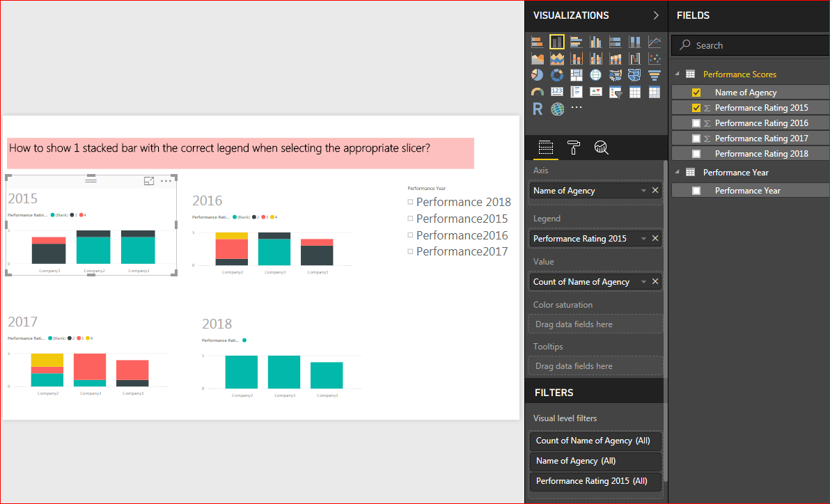Open Name of Agency (All) filter
The image size is (830, 504).
tap(595, 461)
